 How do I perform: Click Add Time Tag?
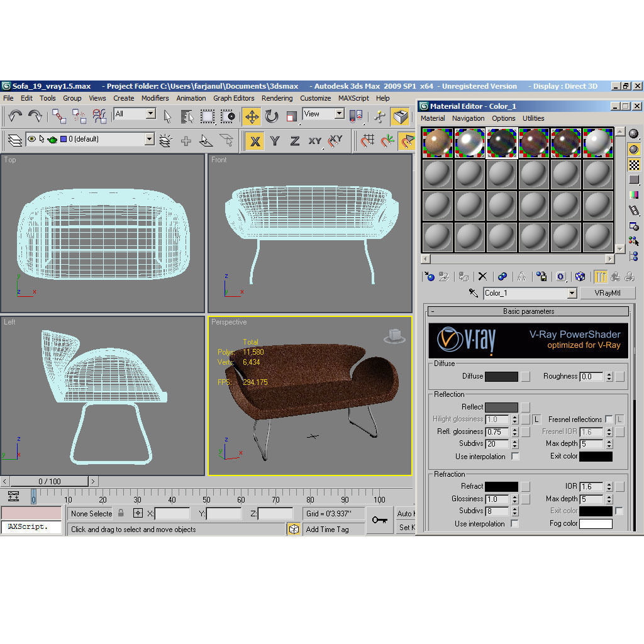327,530
